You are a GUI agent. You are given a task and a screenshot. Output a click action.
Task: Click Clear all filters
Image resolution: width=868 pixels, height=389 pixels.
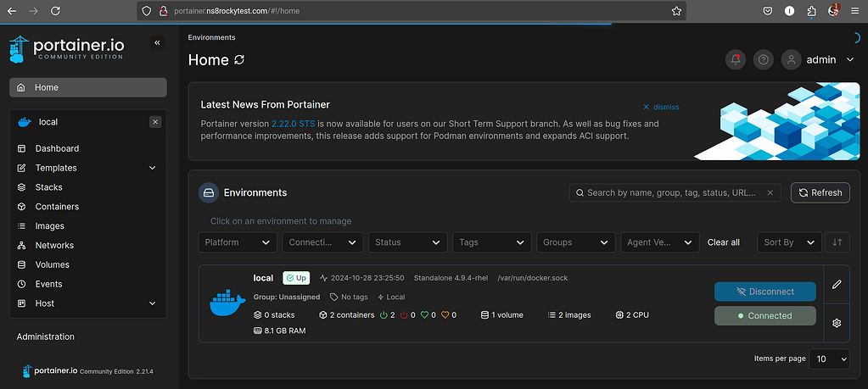tap(724, 242)
